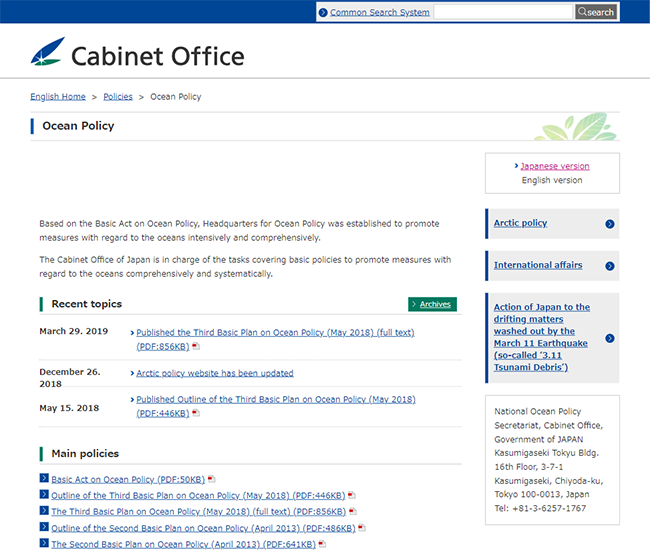Focus the Common Search System input field
This screenshot has width=650, height=550.
503,12
